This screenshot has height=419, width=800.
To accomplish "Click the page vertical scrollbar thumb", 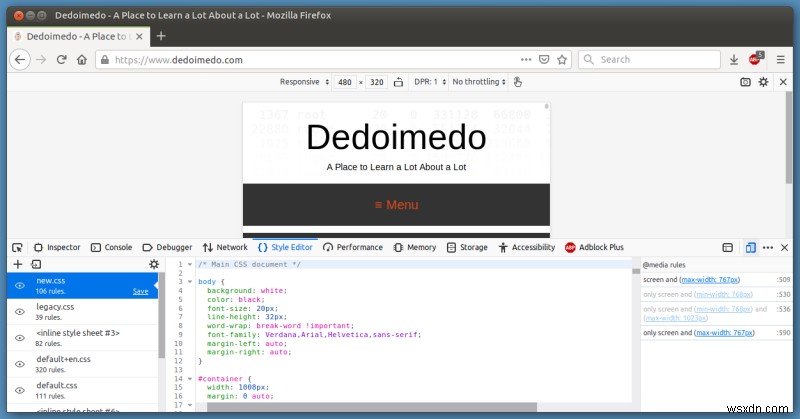I will pyautogui.click(x=789, y=138).
